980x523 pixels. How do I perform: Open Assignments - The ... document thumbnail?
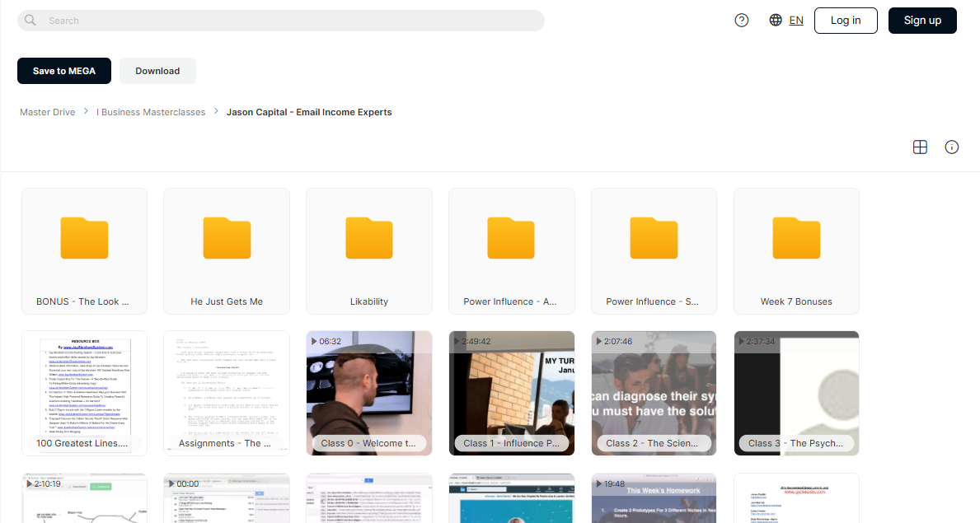pos(227,393)
